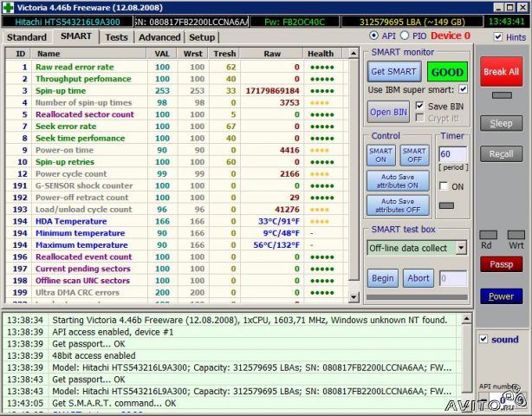532x416 pixels.
Task: Click the input field next to Abort
Action: 453,278
